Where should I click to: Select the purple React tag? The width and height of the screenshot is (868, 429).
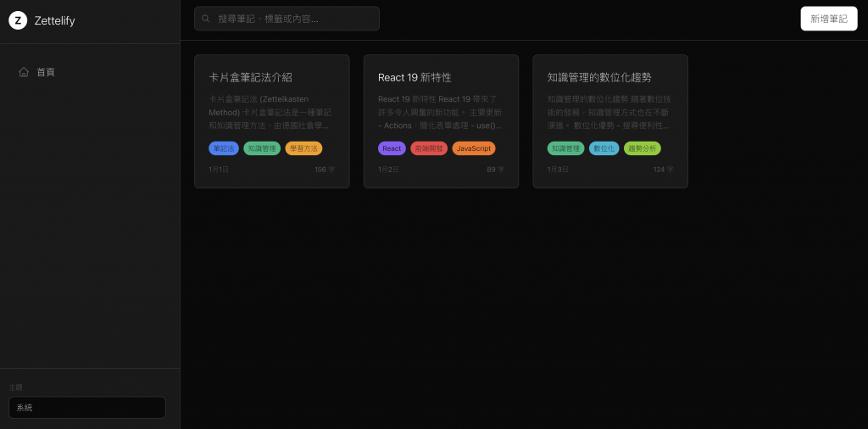click(x=392, y=148)
